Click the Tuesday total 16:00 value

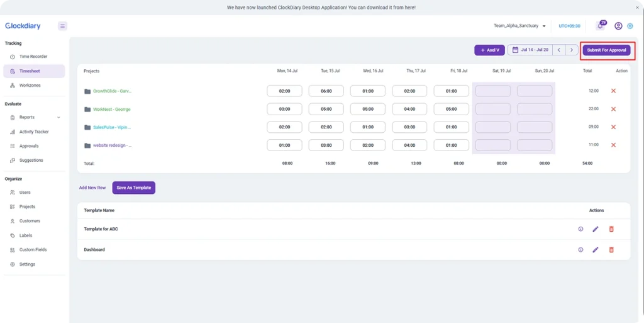[330, 163]
